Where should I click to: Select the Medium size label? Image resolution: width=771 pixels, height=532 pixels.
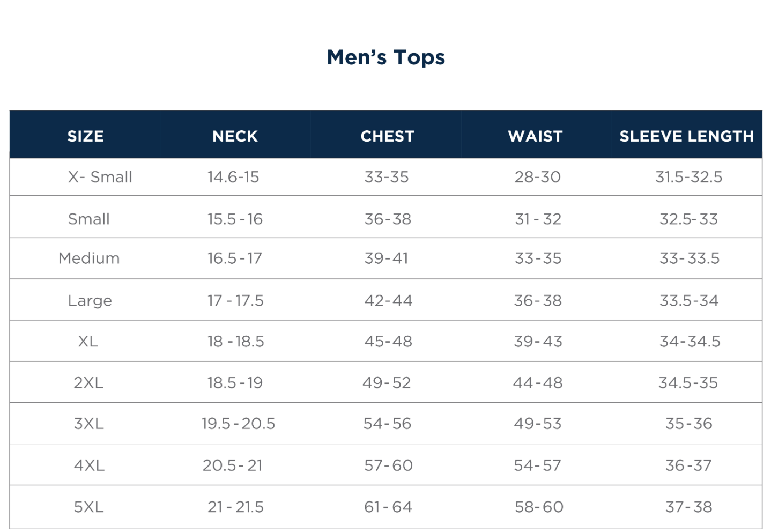89,258
